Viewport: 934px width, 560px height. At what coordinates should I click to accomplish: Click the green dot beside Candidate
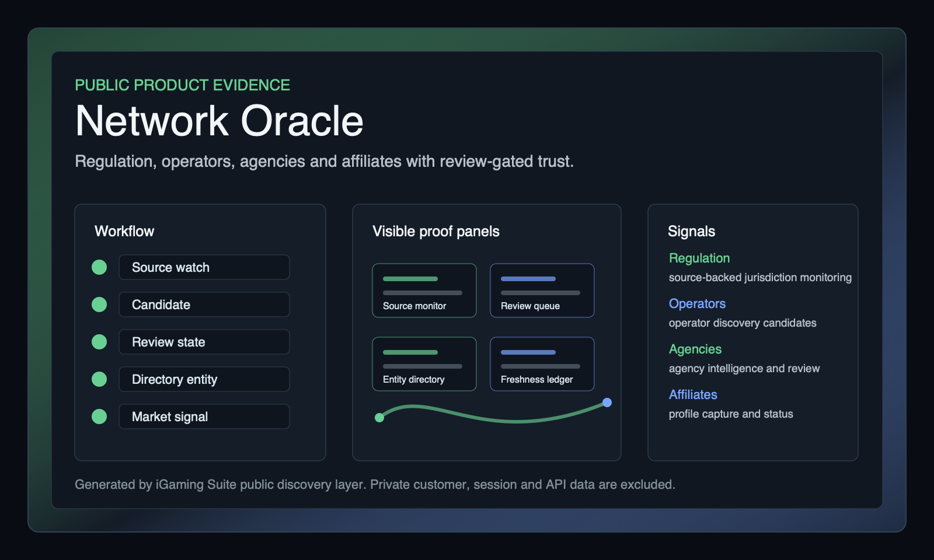[99, 304]
